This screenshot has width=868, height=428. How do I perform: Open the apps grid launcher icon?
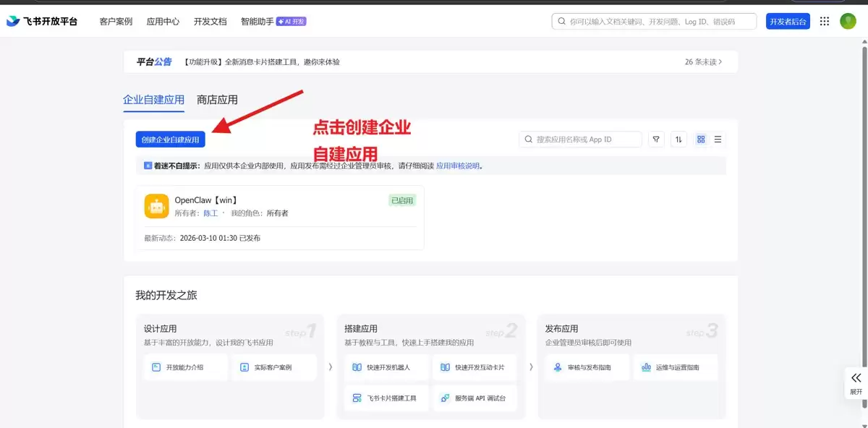tap(825, 21)
